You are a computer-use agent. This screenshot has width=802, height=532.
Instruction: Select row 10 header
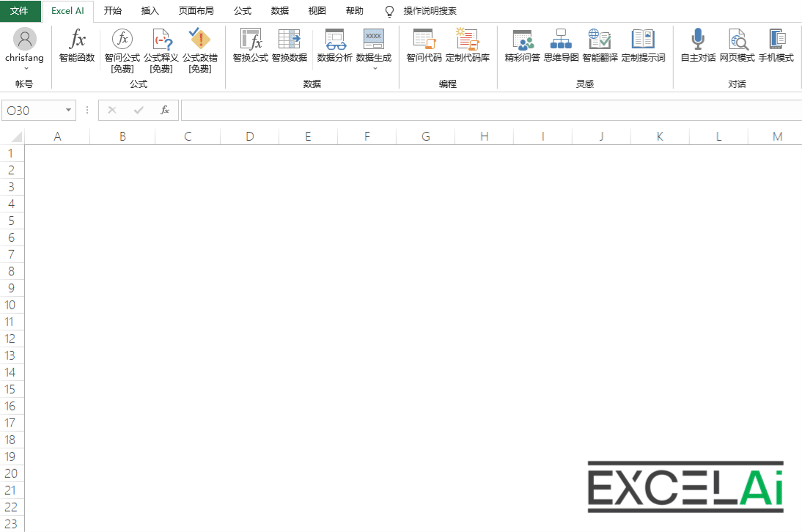[x=11, y=305]
